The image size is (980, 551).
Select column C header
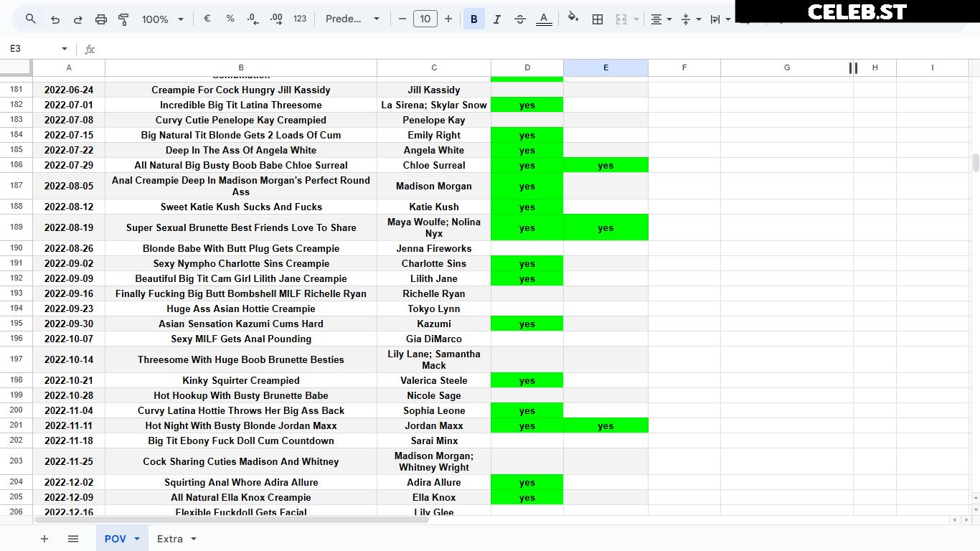coord(434,67)
